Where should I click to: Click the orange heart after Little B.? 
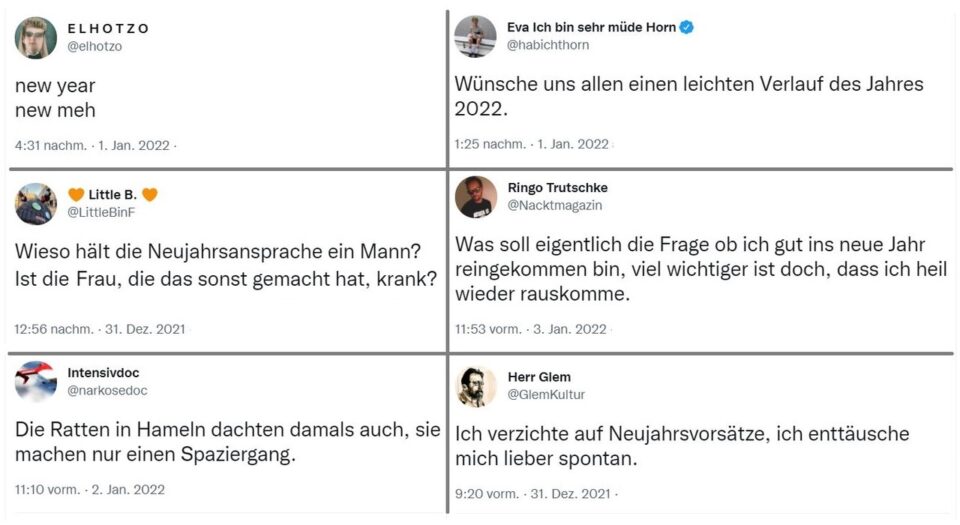150,195
